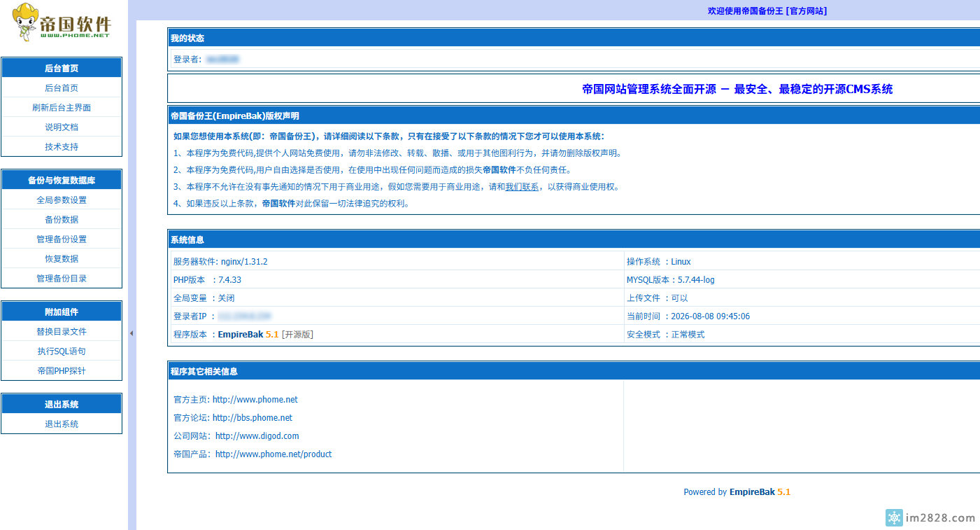Visit the http://www.digod.com company link
980x530 pixels.
[x=257, y=436]
